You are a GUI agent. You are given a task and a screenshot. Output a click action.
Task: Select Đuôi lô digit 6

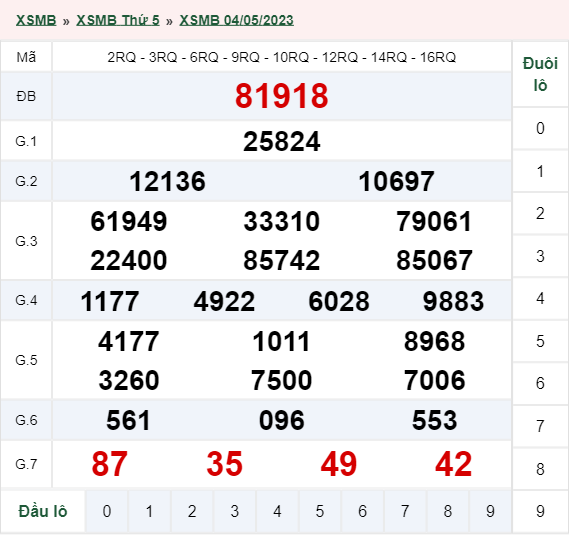click(540, 383)
